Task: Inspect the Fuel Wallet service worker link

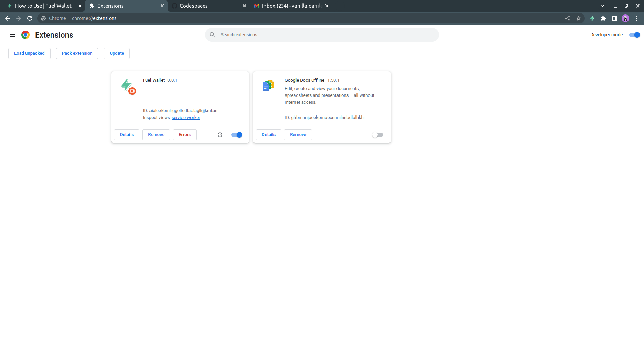Action: (186, 117)
